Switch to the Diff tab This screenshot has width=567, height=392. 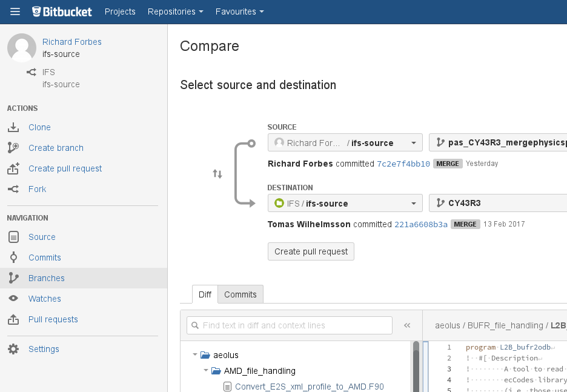point(205,294)
